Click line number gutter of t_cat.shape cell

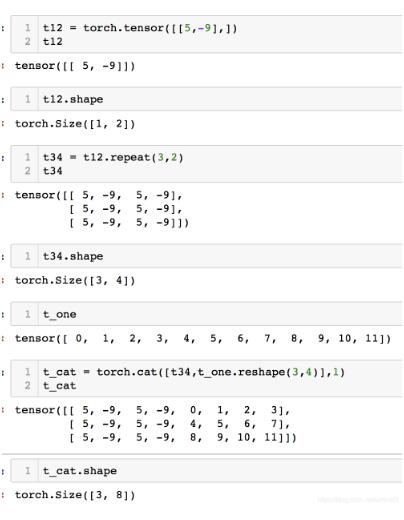25,471
